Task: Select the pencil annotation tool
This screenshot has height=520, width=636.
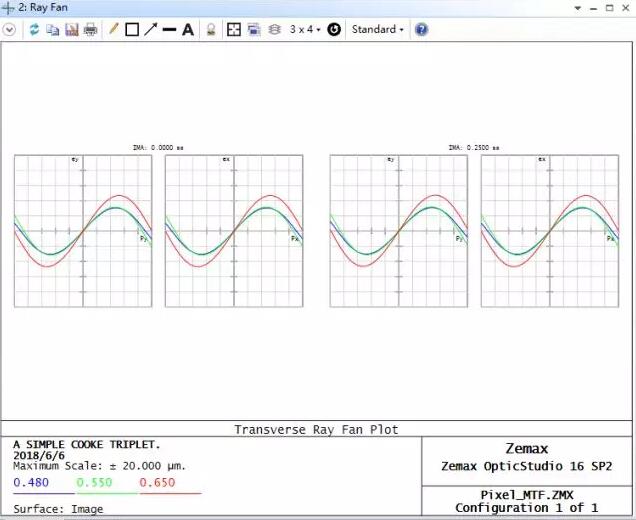Action: click(x=114, y=29)
